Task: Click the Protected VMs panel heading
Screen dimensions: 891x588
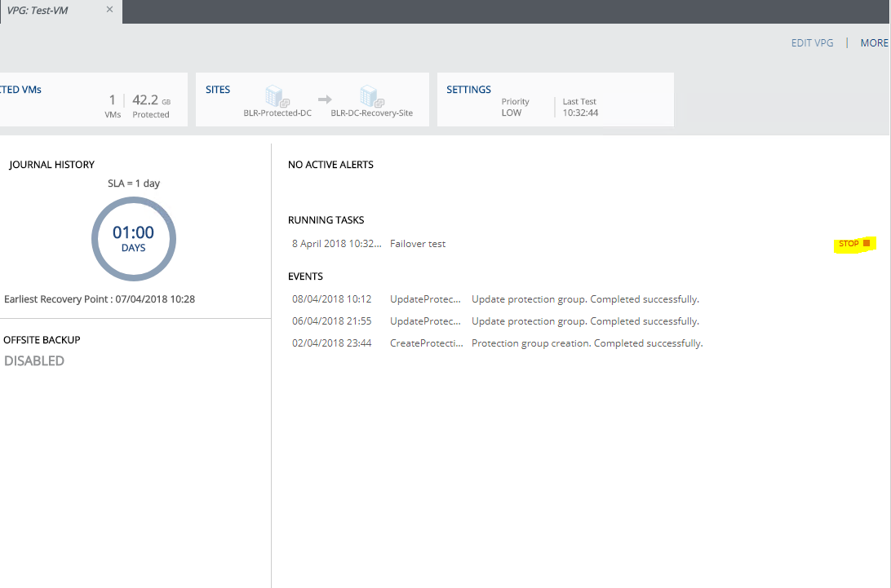Action: pos(20,90)
